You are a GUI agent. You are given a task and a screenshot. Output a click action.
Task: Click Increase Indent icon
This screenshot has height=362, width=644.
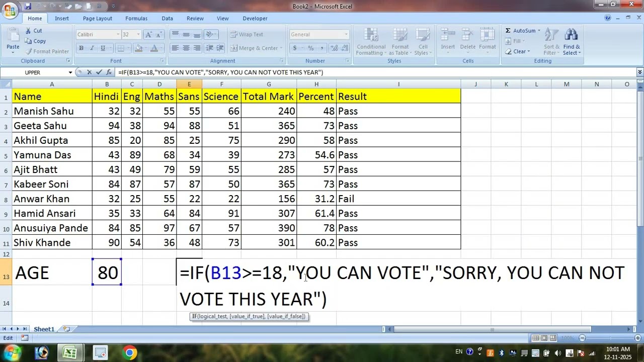(221, 48)
